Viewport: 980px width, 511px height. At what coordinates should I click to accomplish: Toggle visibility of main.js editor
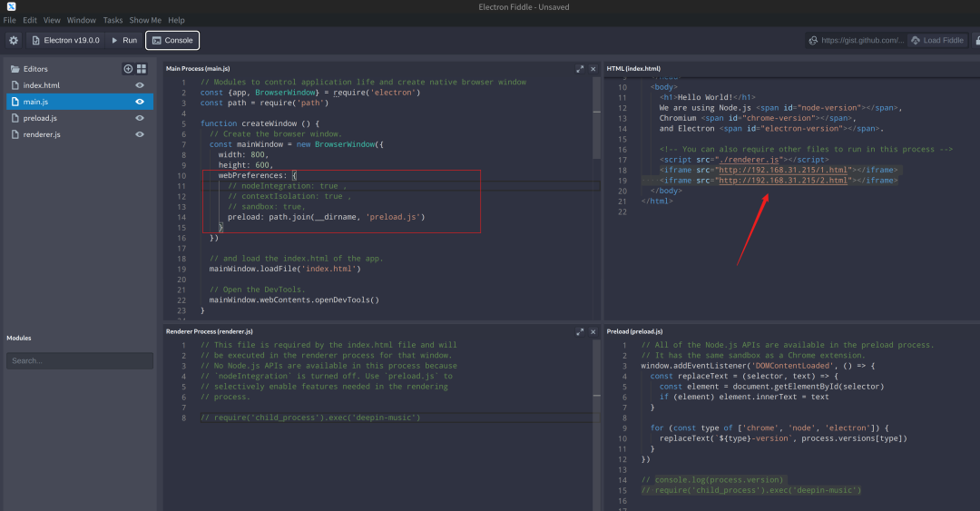(140, 102)
